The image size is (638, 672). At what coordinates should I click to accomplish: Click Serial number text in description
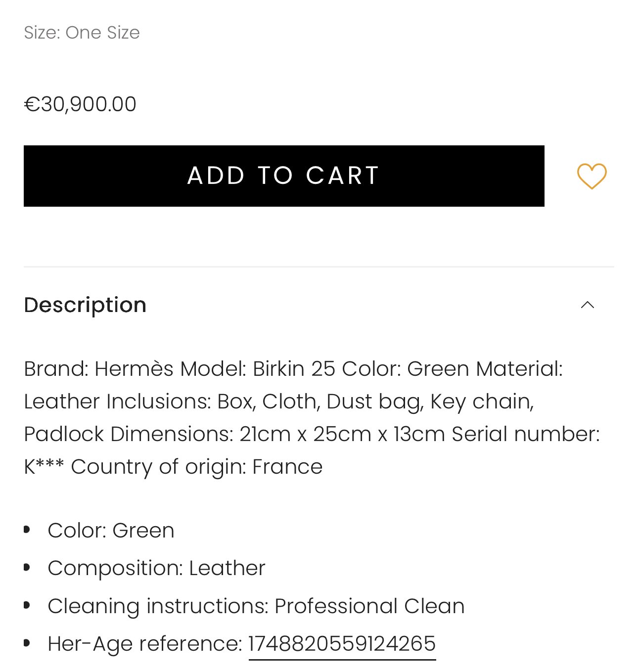click(525, 434)
